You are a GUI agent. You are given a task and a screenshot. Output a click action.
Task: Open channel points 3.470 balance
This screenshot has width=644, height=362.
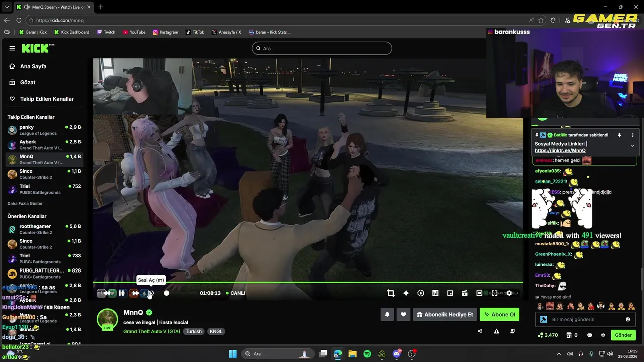pos(548,335)
